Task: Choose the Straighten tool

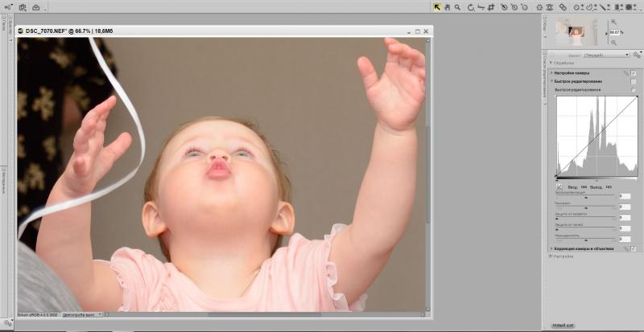Action: click(x=481, y=7)
